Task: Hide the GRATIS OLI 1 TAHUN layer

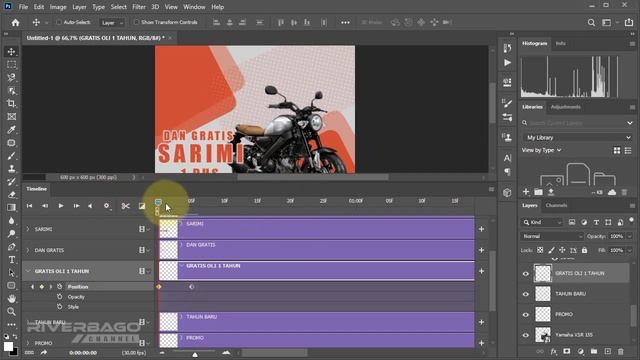Action: 526,274
